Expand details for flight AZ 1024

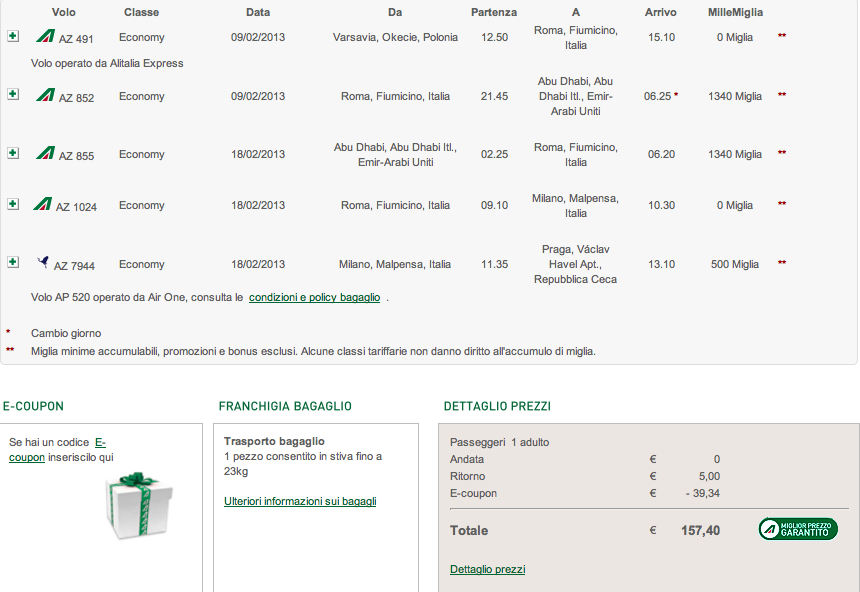13,204
